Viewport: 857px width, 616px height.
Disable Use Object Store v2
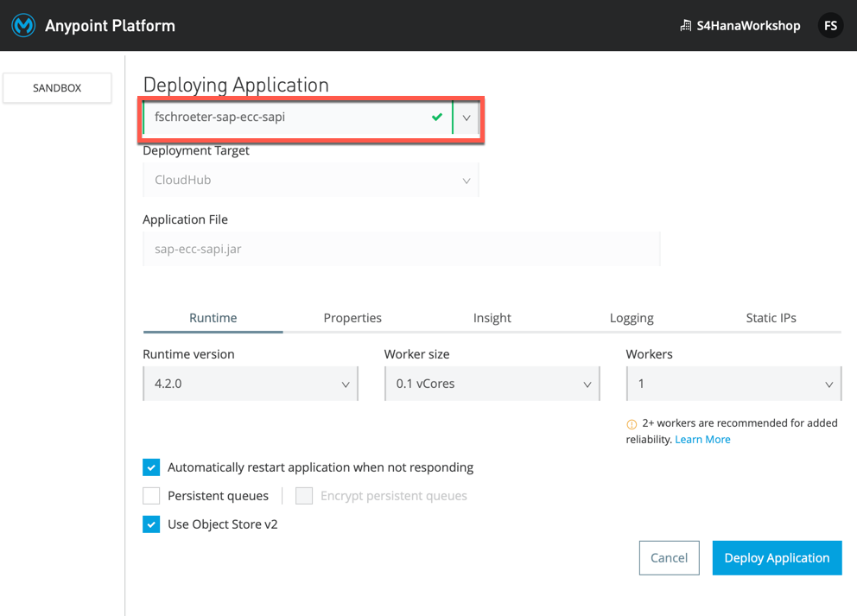(x=151, y=524)
